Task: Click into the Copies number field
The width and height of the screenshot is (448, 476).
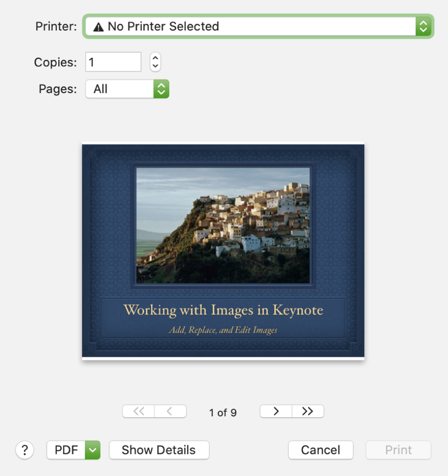Action: 113,62
